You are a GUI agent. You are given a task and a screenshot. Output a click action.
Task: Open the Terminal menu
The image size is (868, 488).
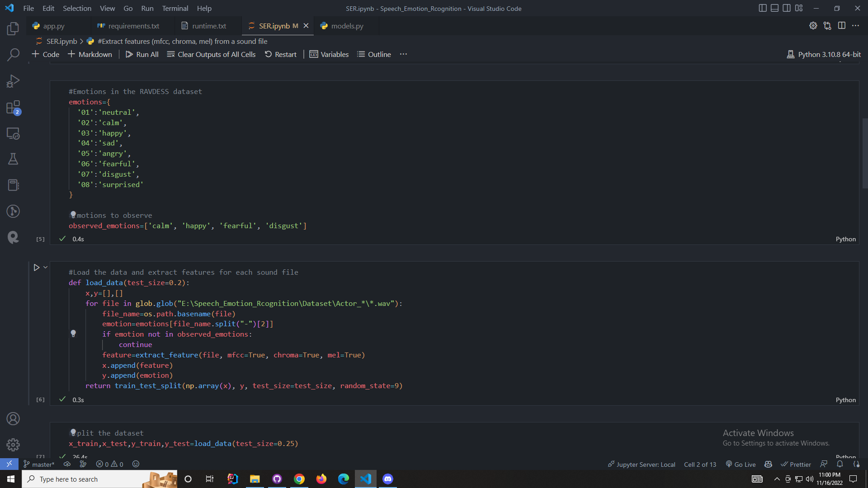[x=175, y=8]
